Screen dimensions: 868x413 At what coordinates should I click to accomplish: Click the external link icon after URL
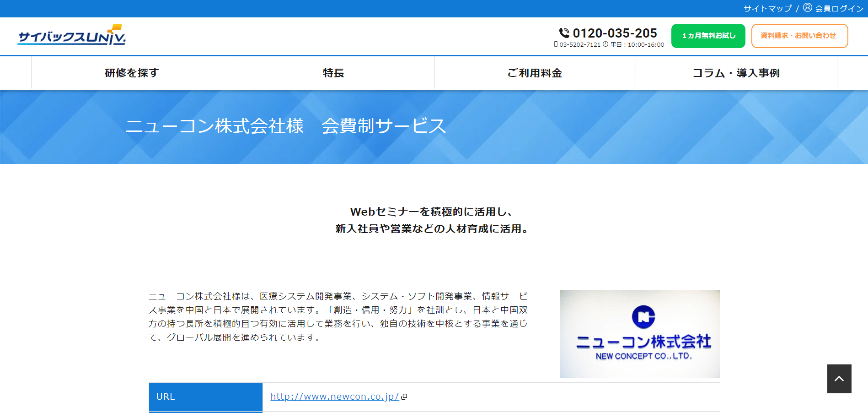[x=404, y=397]
